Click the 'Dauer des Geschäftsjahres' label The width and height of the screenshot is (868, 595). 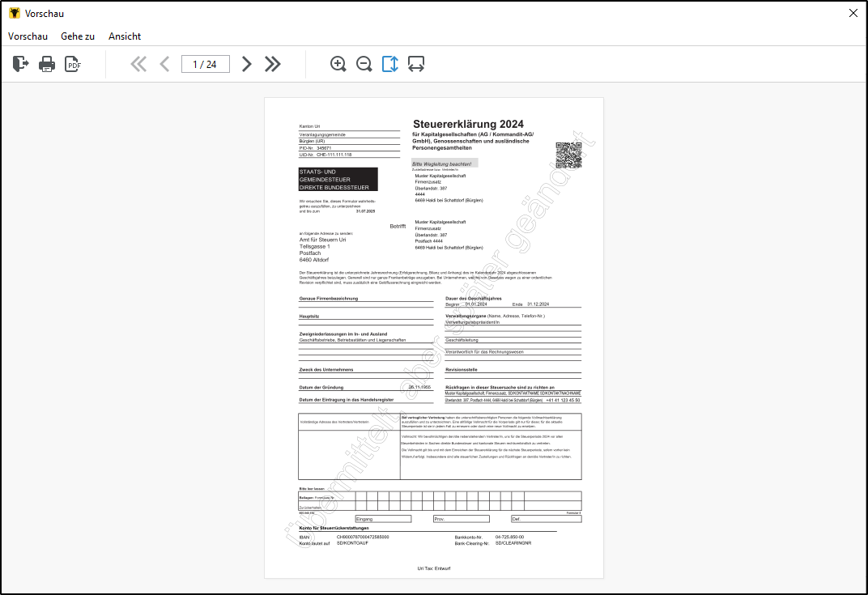[x=474, y=299]
